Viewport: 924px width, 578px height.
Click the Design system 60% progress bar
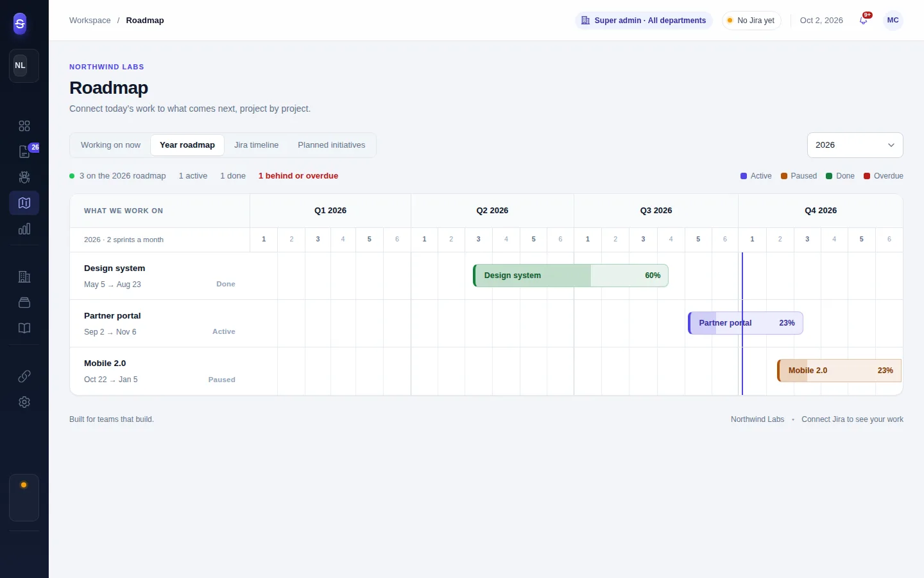[570, 276]
